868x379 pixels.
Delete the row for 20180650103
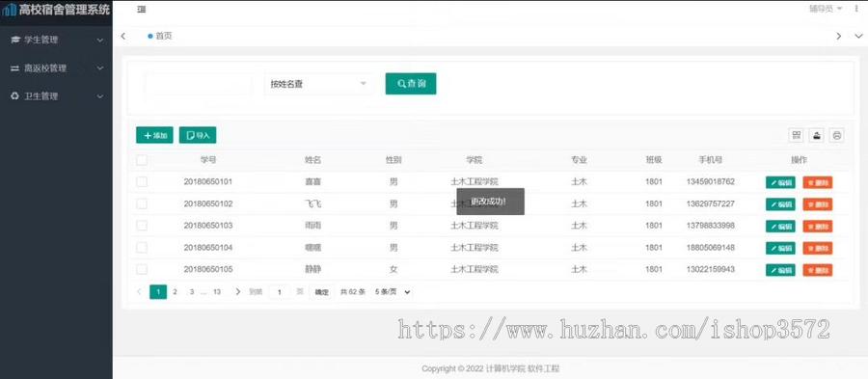[818, 227]
